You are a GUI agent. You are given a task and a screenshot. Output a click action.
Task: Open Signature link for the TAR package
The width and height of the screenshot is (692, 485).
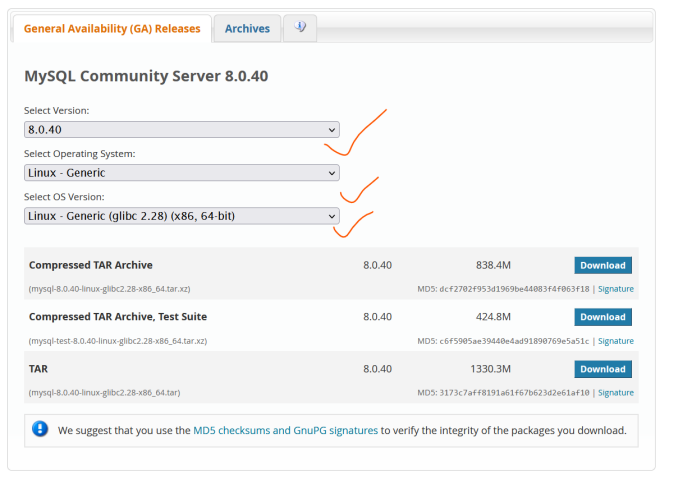pyautogui.click(x=616, y=393)
